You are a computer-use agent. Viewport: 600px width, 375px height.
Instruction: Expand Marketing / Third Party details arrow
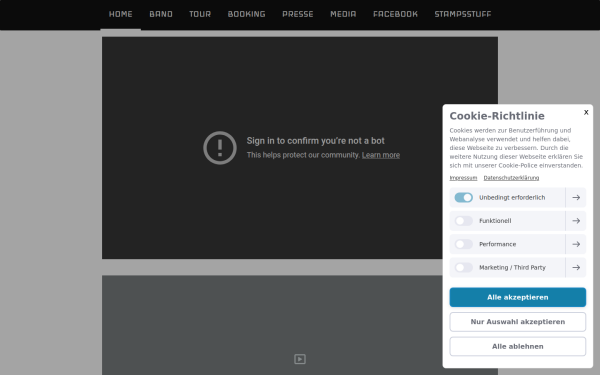coord(576,267)
